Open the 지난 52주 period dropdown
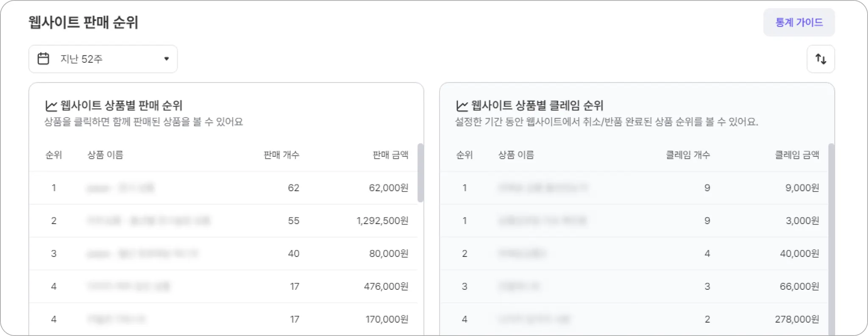The image size is (868, 336). point(103,59)
